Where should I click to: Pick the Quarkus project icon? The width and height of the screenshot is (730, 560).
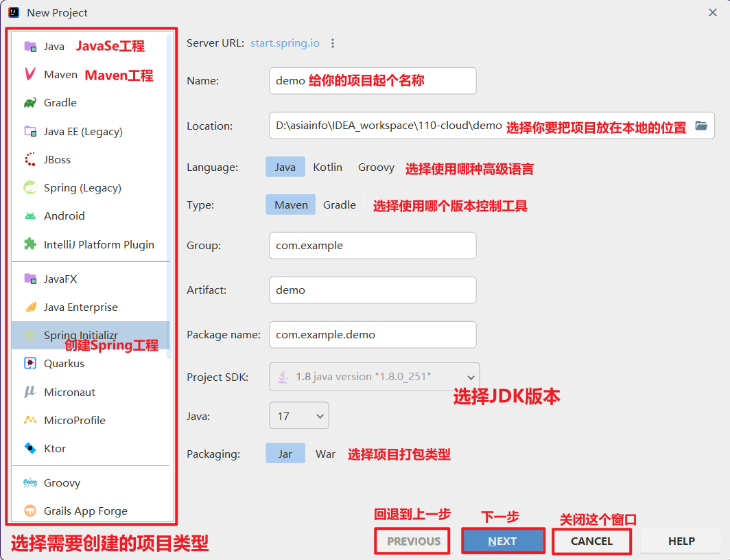[x=30, y=363]
